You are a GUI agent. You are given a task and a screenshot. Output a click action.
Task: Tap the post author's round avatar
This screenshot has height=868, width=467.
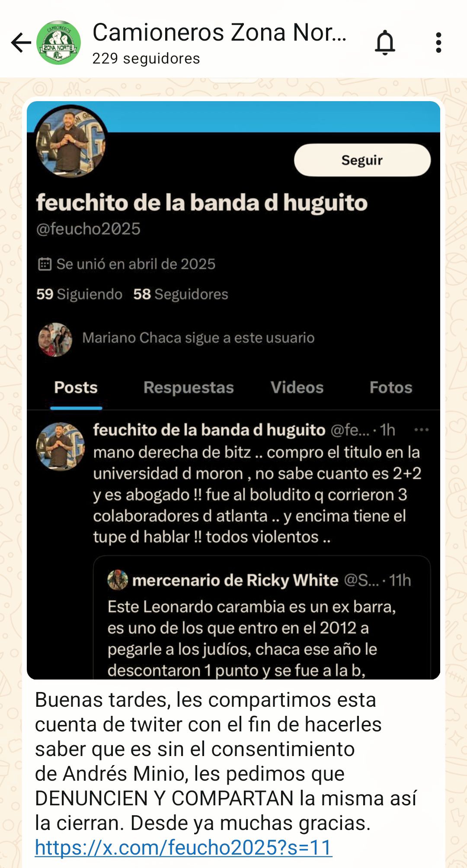pos(60,447)
